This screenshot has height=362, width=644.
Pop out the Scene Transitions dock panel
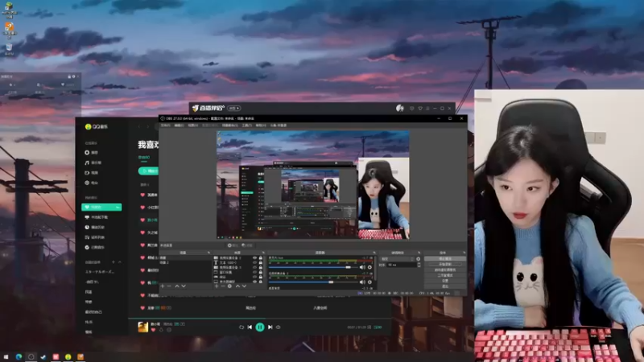pyautogui.click(x=419, y=253)
